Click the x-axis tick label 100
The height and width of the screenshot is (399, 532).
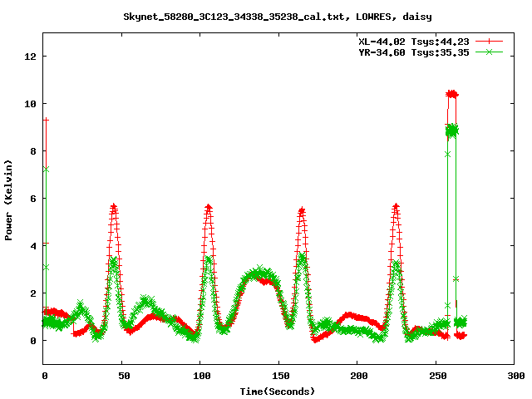coord(202,376)
